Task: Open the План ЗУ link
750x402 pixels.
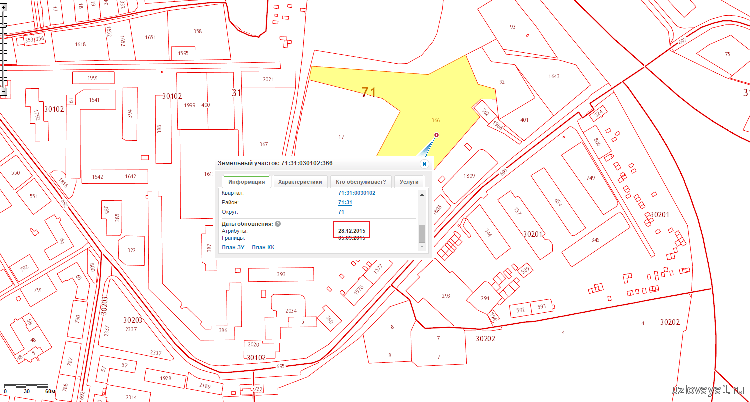Action: coord(233,246)
